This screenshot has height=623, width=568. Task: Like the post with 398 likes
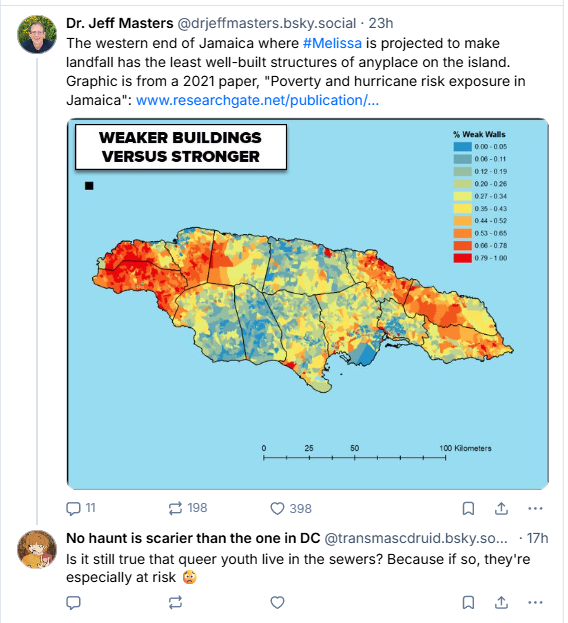tap(291, 508)
